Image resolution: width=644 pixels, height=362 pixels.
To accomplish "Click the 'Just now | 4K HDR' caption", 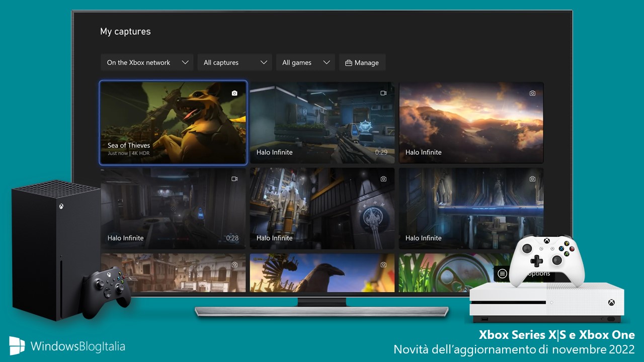I will click(x=128, y=153).
